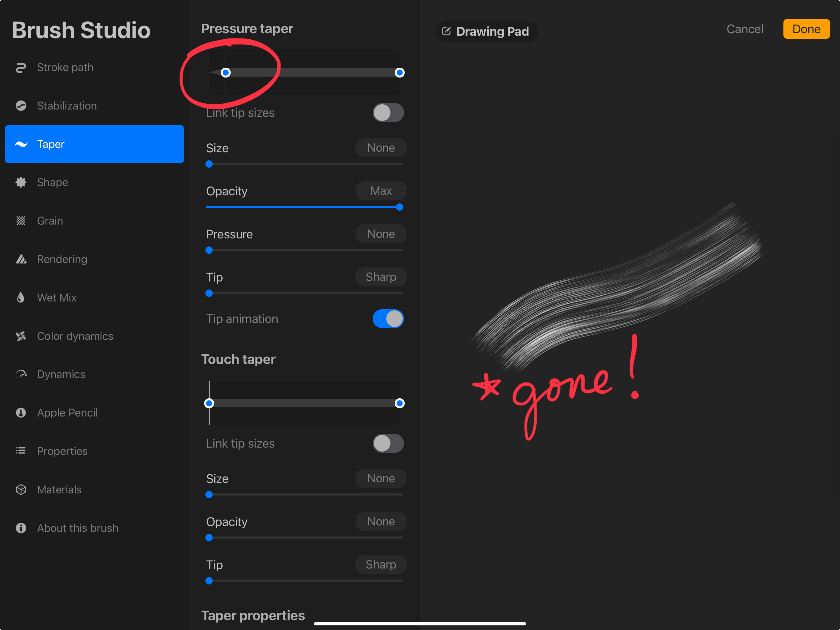Open the Drawing Pad button
The image size is (840, 630).
(486, 31)
